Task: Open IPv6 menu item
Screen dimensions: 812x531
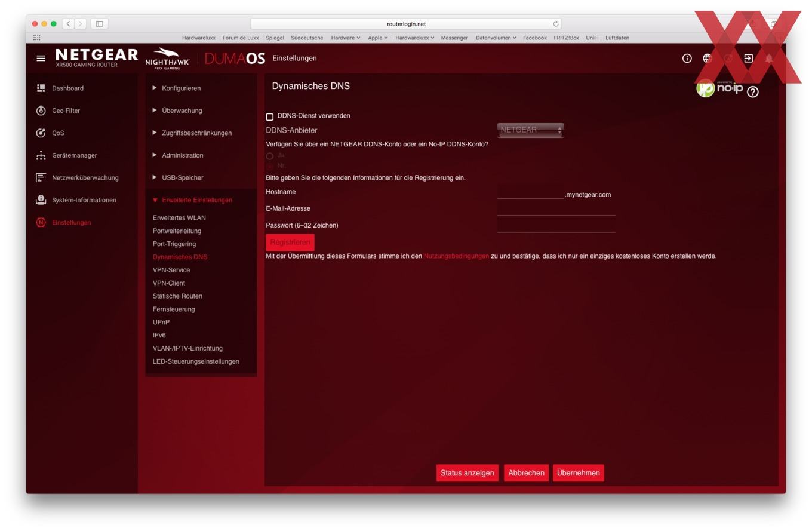Action: coord(159,336)
